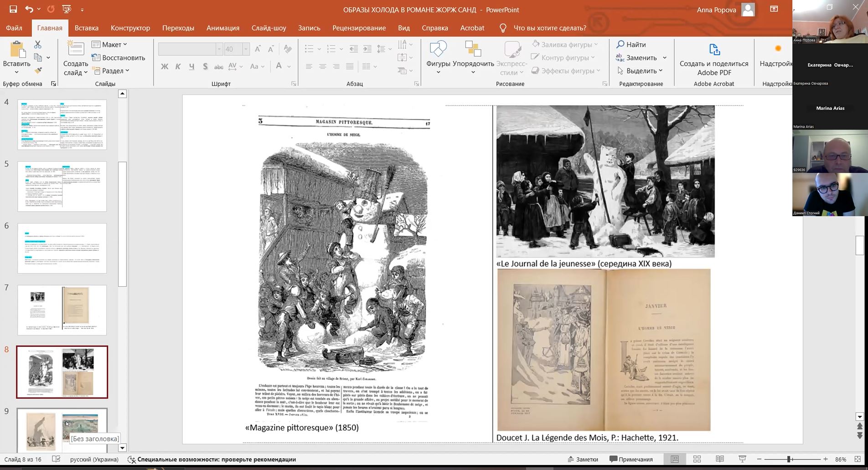This screenshot has width=868, height=470.
Task: Select slide 7 thumbnail
Action: tap(62, 310)
